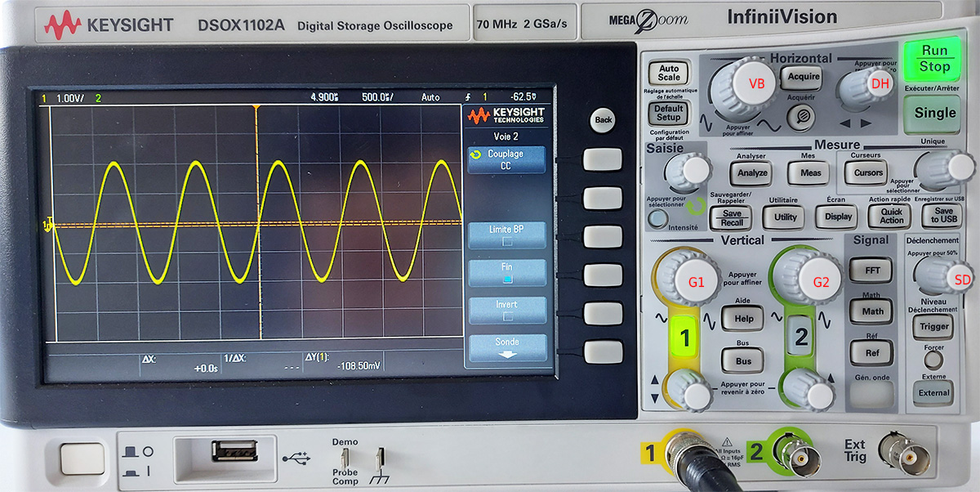The height and width of the screenshot is (492, 980).
Task: Toggle the channel 2 button
Action: pos(801,336)
